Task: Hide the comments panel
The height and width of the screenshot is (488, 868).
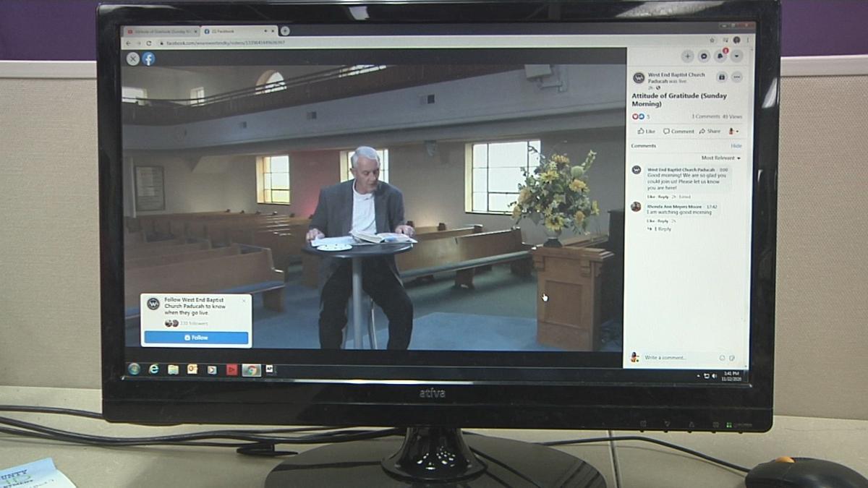Action: 736,146
